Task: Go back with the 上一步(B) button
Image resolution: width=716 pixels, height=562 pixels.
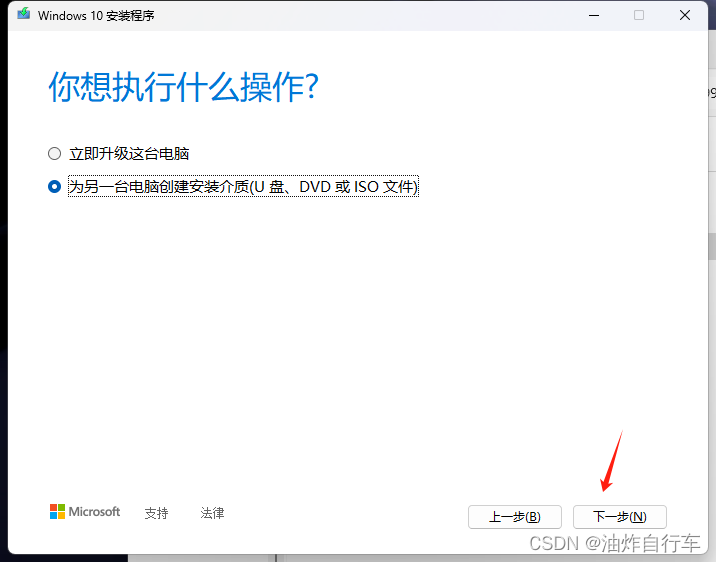Action: [515, 517]
